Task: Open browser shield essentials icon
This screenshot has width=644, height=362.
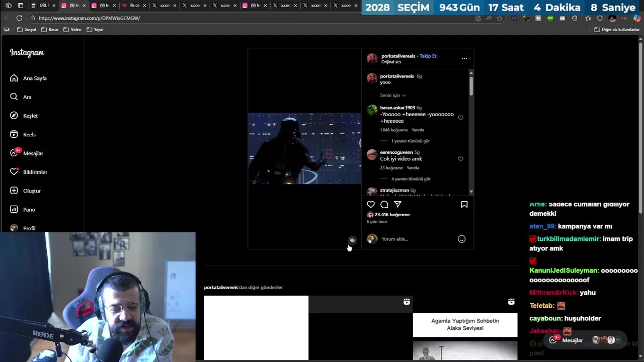Action: [x=600, y=18]
